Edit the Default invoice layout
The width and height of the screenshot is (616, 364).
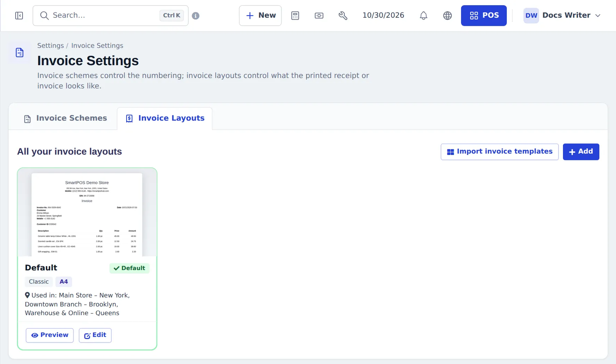coord(95,335)
